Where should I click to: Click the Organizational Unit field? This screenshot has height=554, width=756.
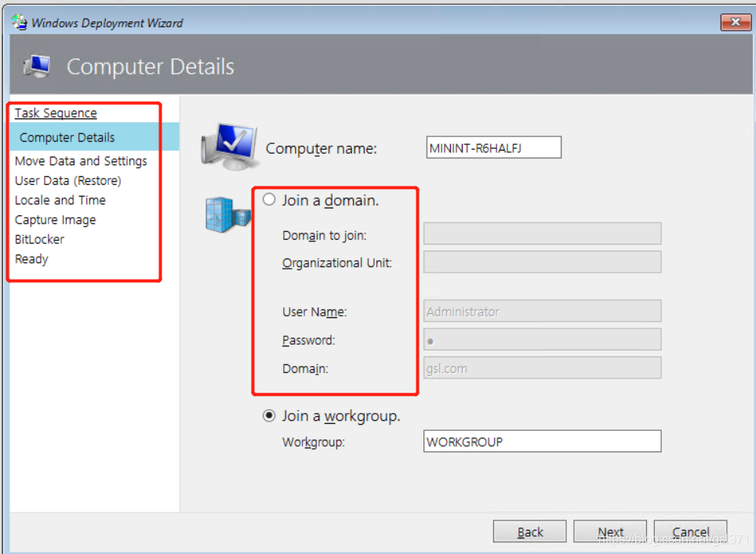[543, 262]
